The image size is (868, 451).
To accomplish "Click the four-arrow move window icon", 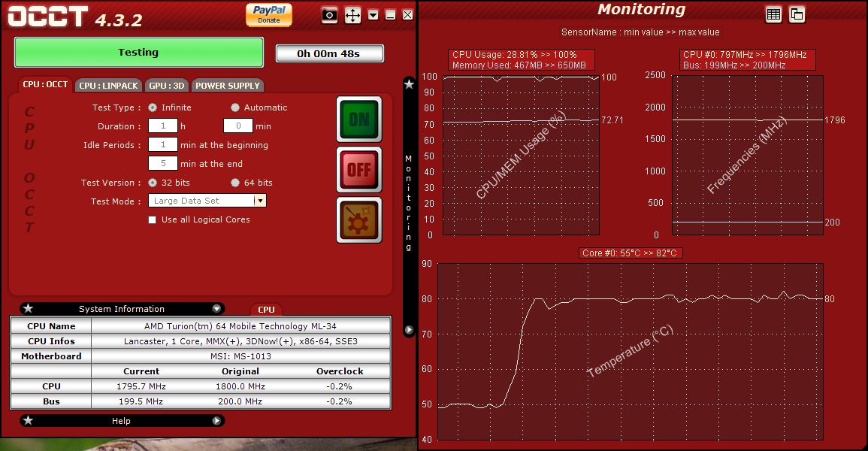I will pyautogui.click(x=352, y=15).
